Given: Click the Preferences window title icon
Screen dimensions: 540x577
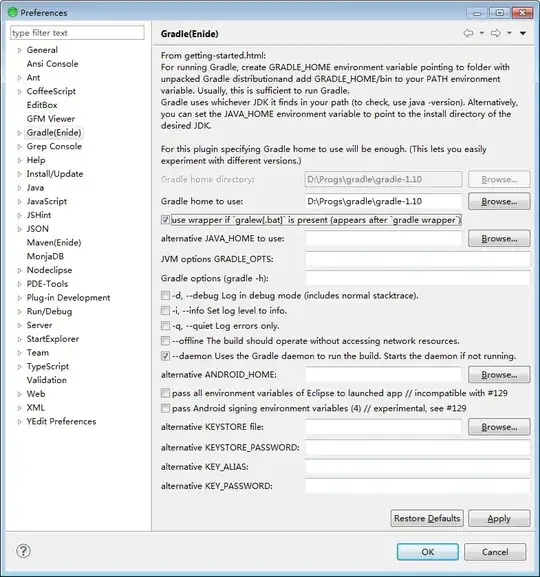Looking at the screenshot, I should (13, 12).
